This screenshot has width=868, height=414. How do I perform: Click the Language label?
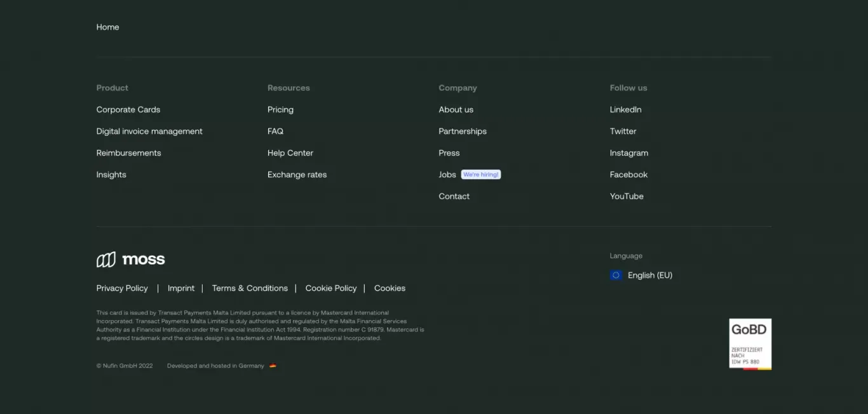coord(626,256)
